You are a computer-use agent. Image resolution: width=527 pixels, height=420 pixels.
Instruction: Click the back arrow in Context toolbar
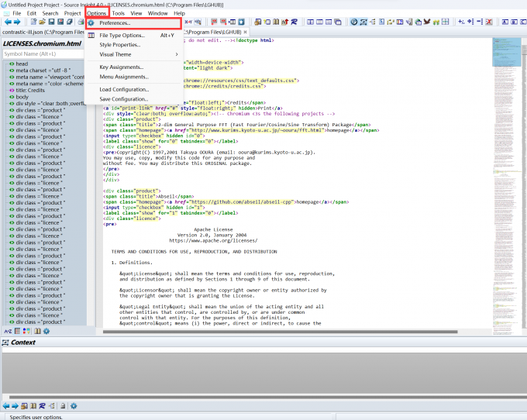pyautogui.click(x=6, y=405)
